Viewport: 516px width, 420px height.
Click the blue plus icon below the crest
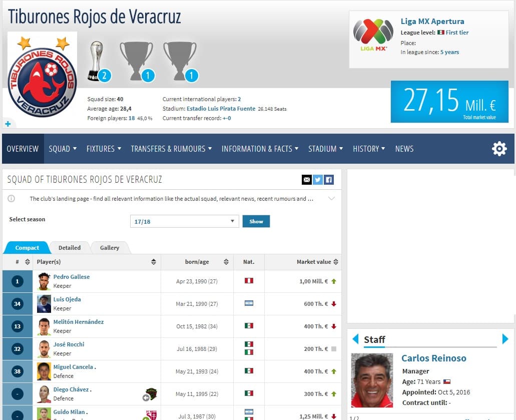(x=7, y=124)
